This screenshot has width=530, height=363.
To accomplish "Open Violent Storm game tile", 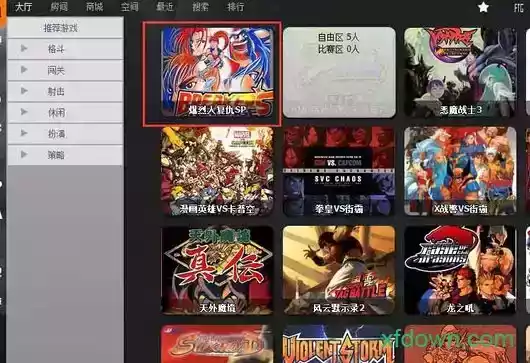I will coord(339,344).
